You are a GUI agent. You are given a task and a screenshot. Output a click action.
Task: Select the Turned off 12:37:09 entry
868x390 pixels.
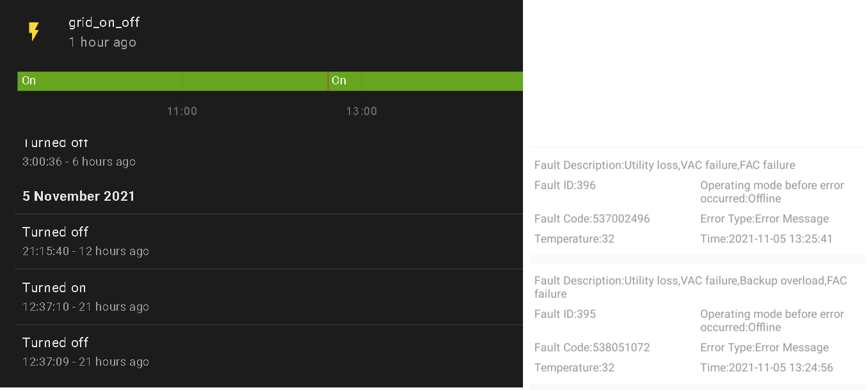[86, 352]
